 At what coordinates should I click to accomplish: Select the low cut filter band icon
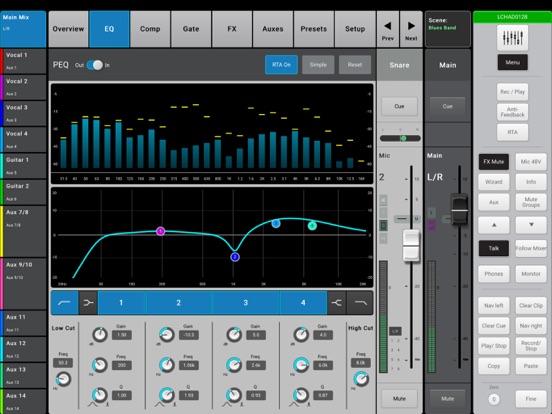click(64, 302)
